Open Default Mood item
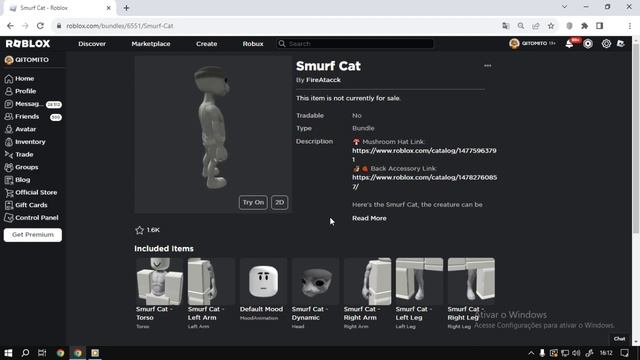This screenshot has height=360, width=640. pos(263,289)
